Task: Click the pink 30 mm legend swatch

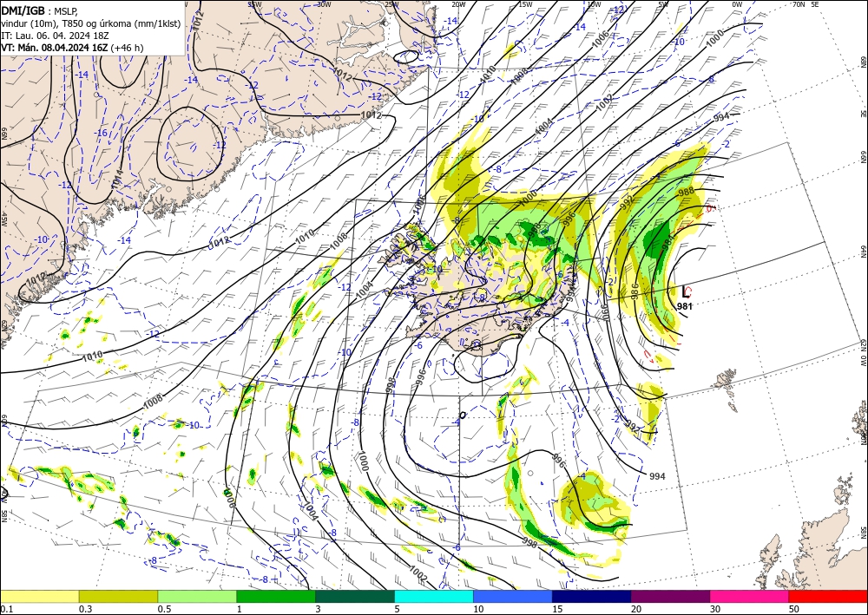Action: 750,596
